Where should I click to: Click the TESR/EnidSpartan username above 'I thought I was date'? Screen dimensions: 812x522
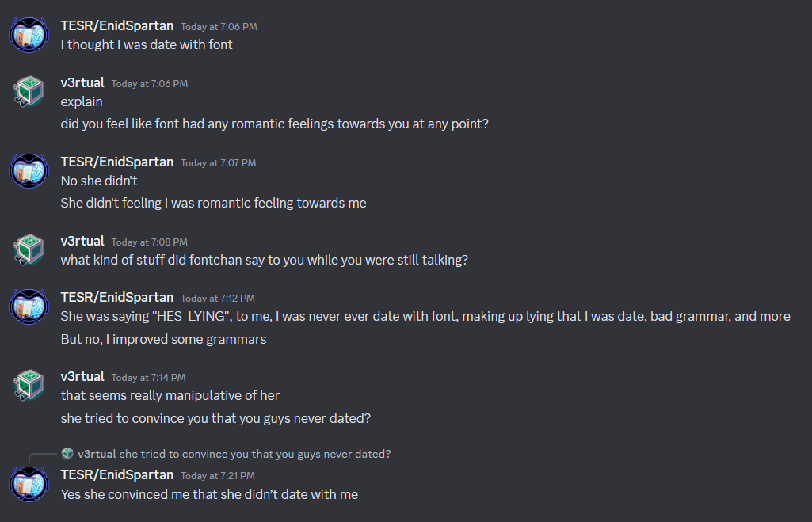click(x=117, y=26)
